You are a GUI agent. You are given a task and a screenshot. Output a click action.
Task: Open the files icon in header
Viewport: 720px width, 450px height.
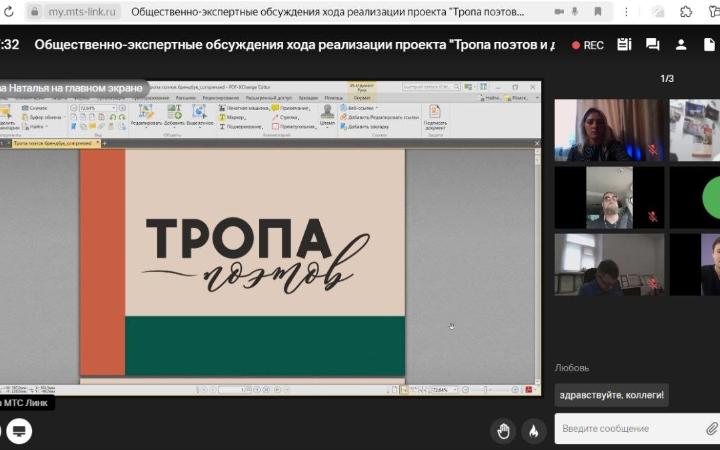coord(709,45)
